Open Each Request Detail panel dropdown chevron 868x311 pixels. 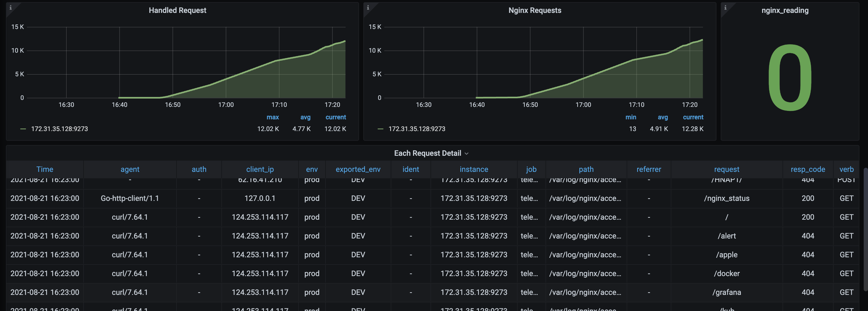click(x=467, y=153)
